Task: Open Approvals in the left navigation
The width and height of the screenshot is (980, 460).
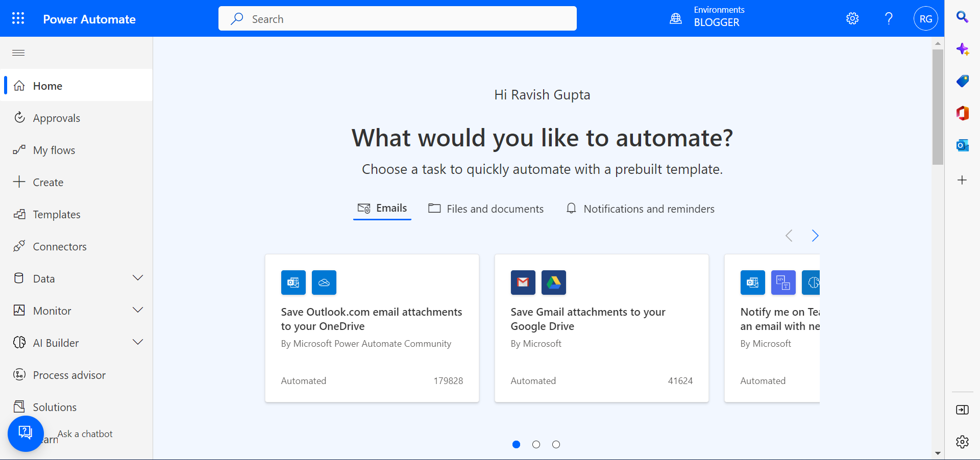Action: (x=77, y=118)
